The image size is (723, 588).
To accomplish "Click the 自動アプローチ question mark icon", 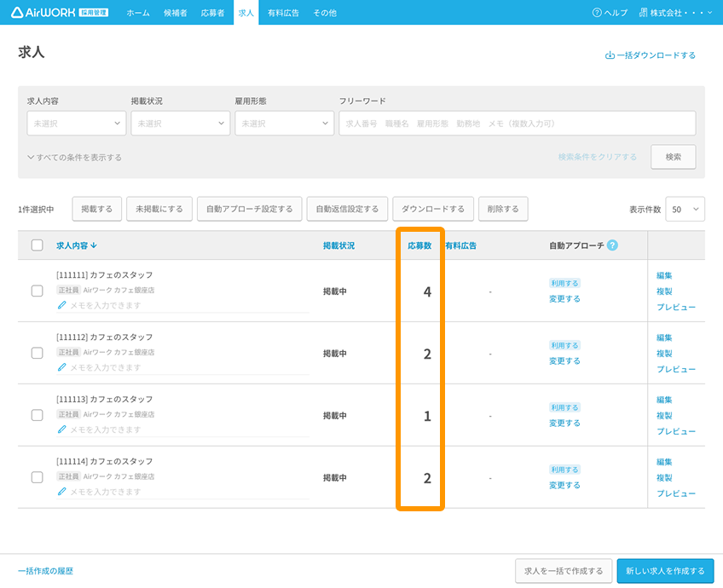I will coord(612,245).
